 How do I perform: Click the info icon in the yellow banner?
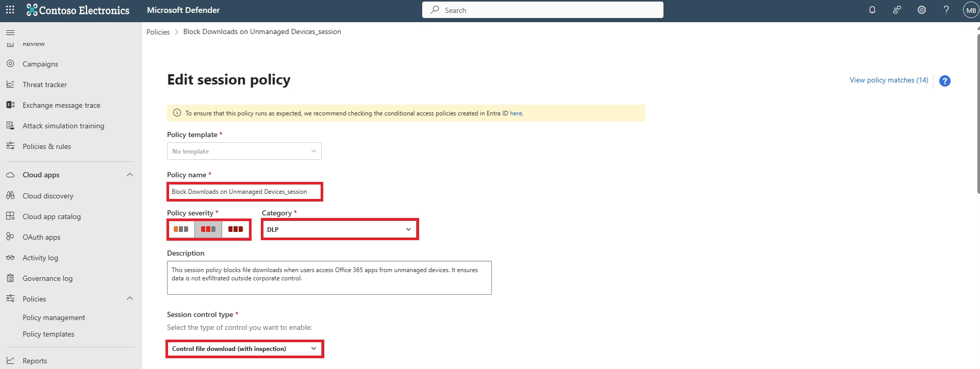click(177, 113)
